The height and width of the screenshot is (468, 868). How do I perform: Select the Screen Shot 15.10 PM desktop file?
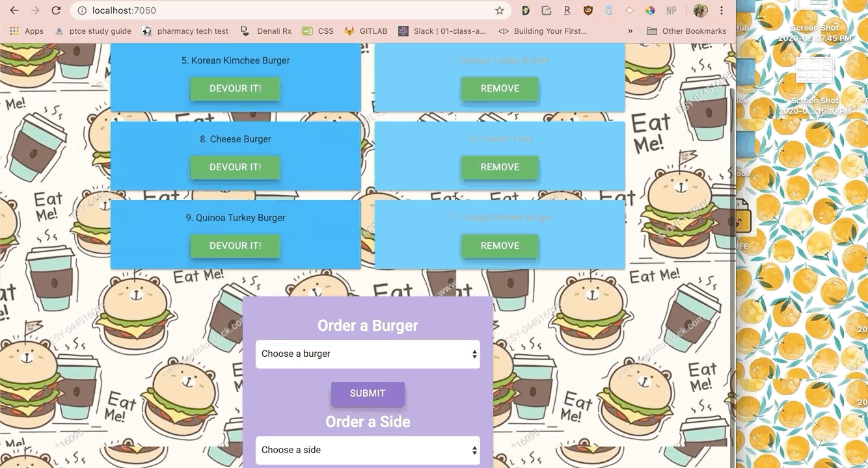(x=815, y=84)
